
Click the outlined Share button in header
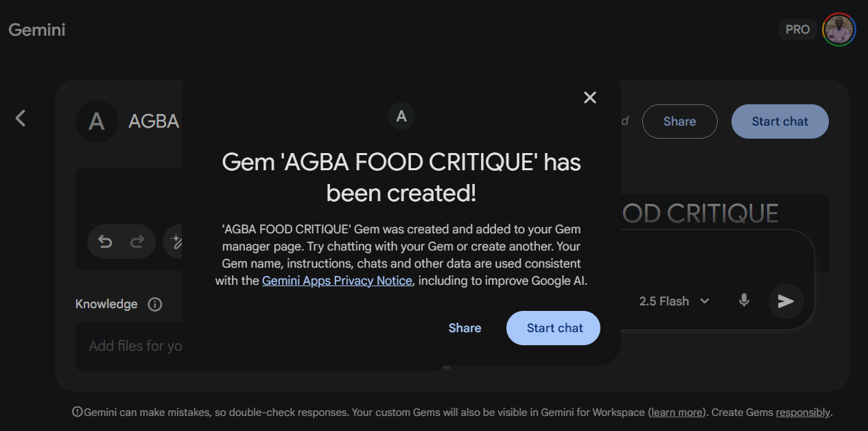[679, 121]
